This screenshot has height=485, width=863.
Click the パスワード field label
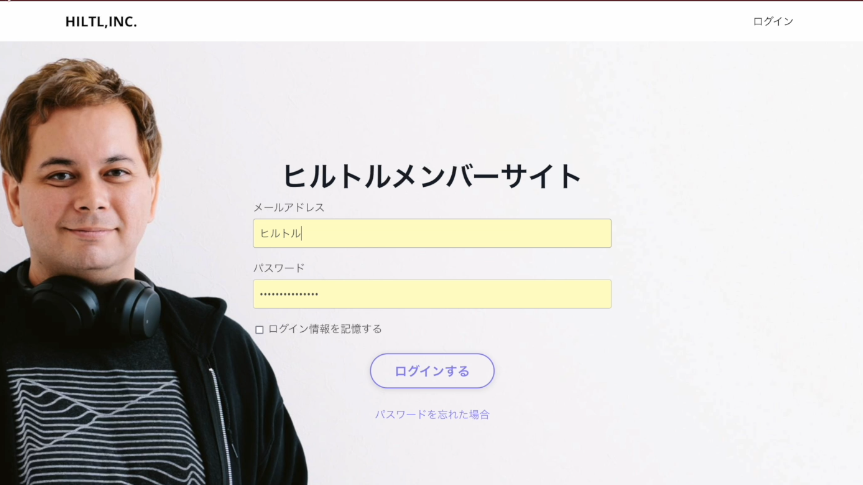[x=279, y=268]
